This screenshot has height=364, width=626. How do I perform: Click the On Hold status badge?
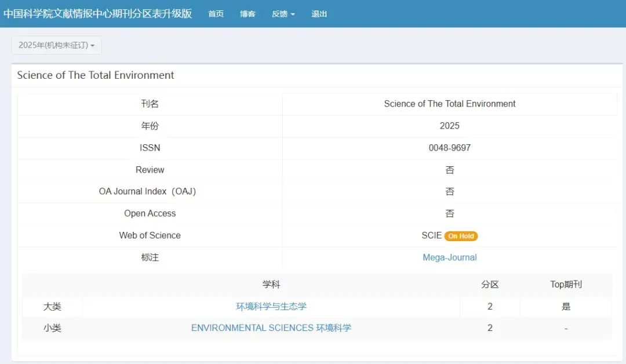[x=461, y=236]
